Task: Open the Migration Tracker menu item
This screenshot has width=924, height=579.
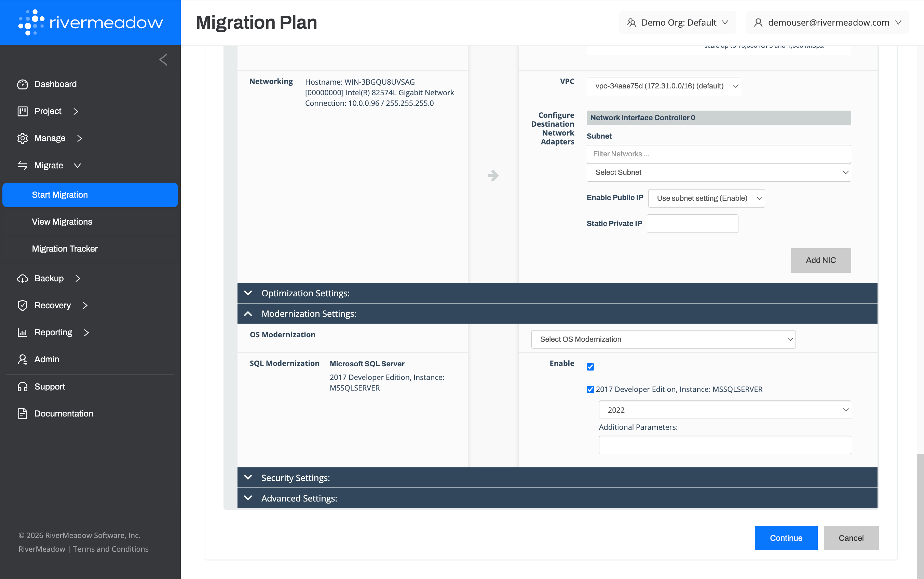Action: pos(65,249)
